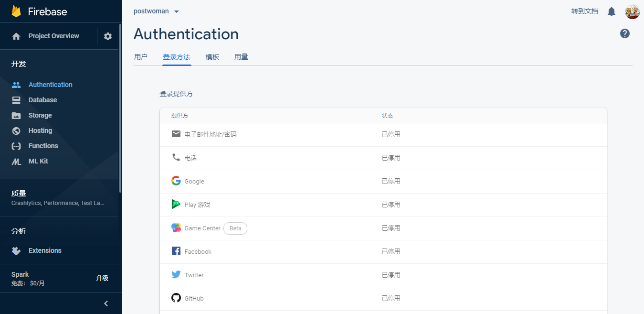The width and height of the screenshot is (644, 314).
Task: Open the Facebook provider row
Action: click(x=383, y=251)
